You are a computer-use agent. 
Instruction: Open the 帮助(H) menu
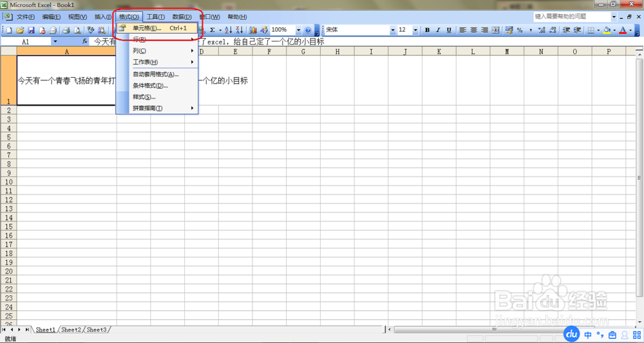(237, 17)
